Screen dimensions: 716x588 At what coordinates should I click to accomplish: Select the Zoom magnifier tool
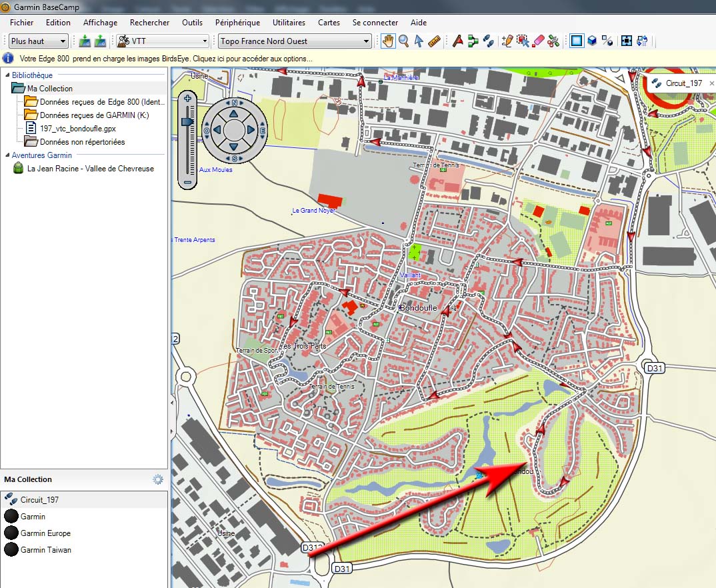403,41
